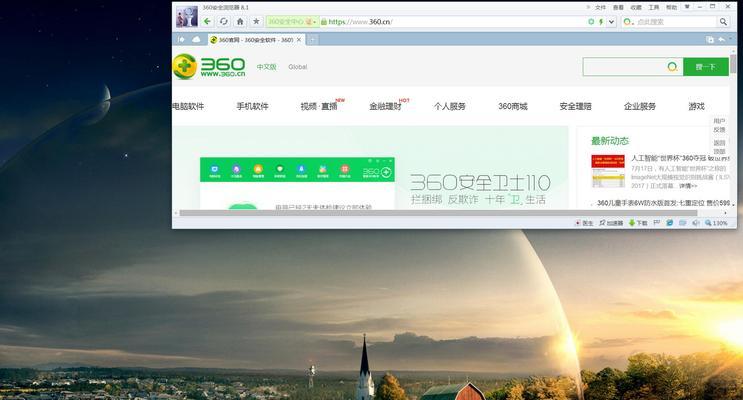743x400 pixels.
Task: Open 360商城 navigation item
Action: 513,106
